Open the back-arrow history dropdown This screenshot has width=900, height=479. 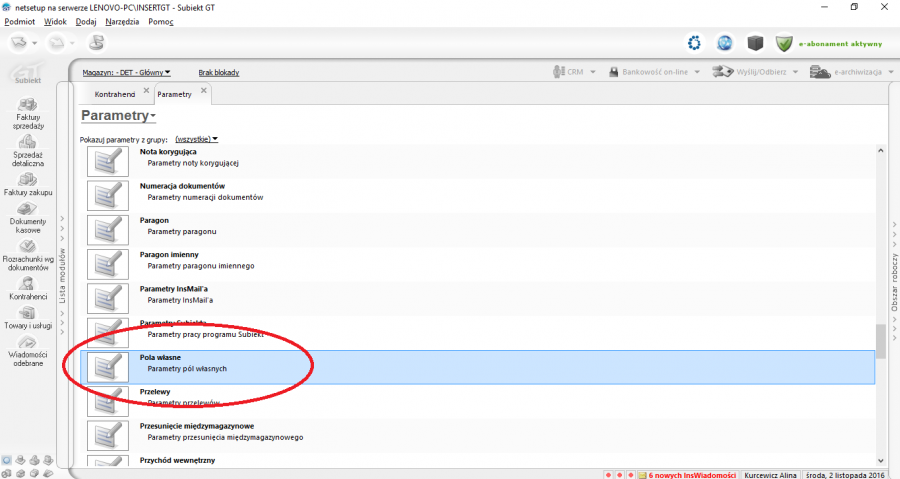[34, 43]
